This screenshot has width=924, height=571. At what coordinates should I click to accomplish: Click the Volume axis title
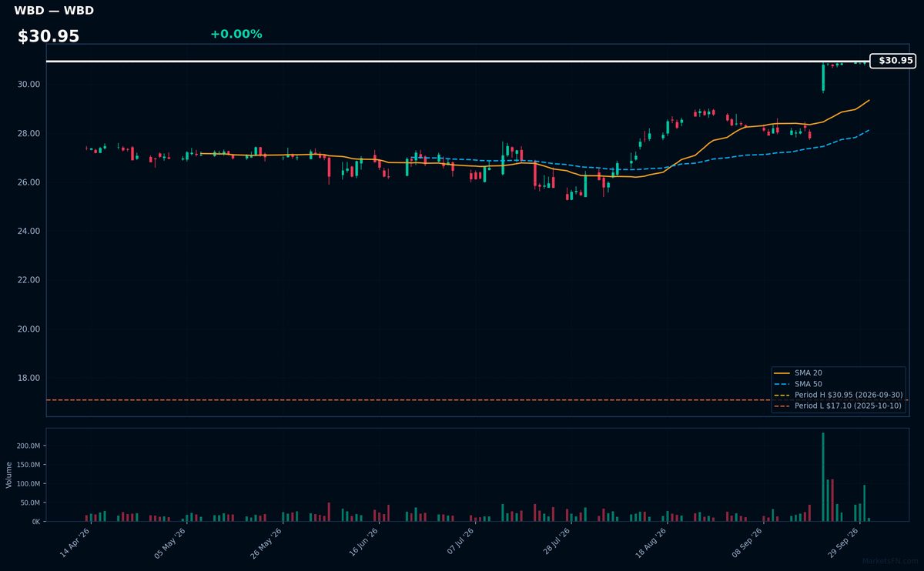coord(9,475)
